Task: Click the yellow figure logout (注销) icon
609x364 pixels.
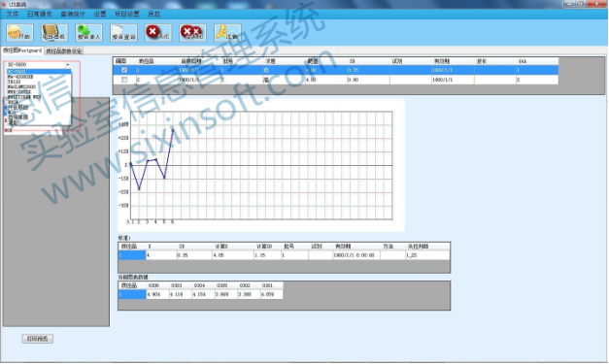Action: tap(227, 33)
